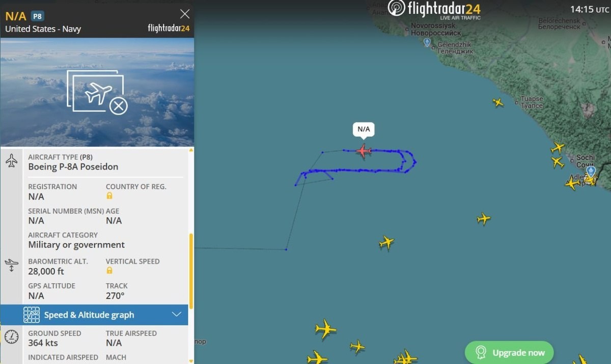This screenshot has height=364, width=611.
Task: Click the speedometer icon beside Ground Speed
Action: click(11, 337)
